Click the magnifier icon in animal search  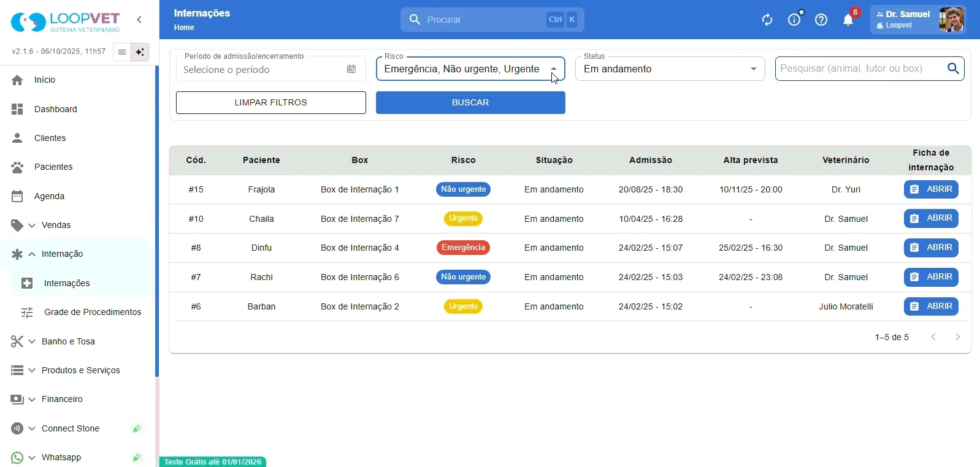tap(953, 69)
